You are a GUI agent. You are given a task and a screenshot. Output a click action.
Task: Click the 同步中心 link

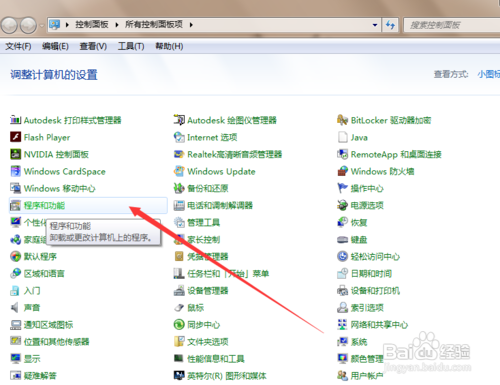coord(203,325)
